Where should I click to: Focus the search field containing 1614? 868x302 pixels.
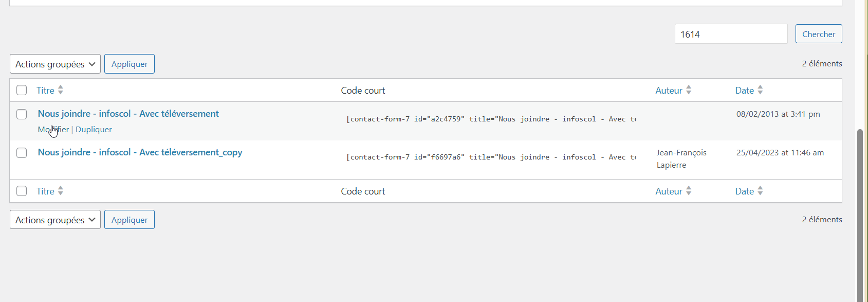[730, 34]
